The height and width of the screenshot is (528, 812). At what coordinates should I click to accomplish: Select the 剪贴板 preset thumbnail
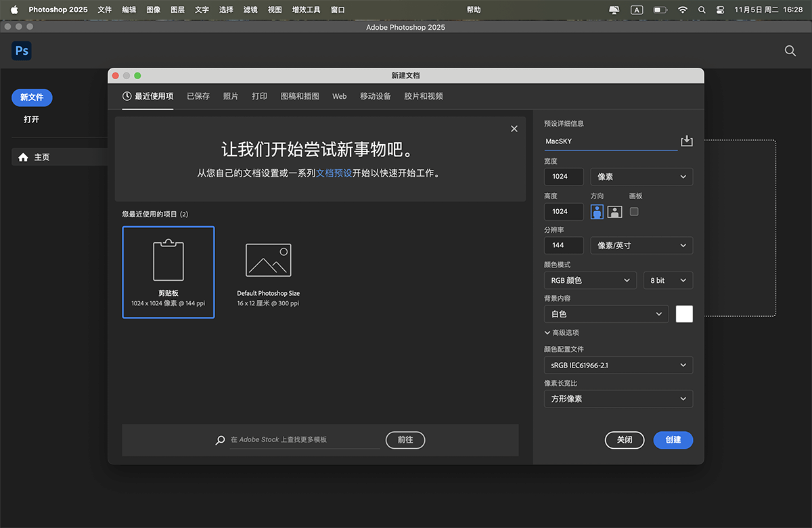168,272
